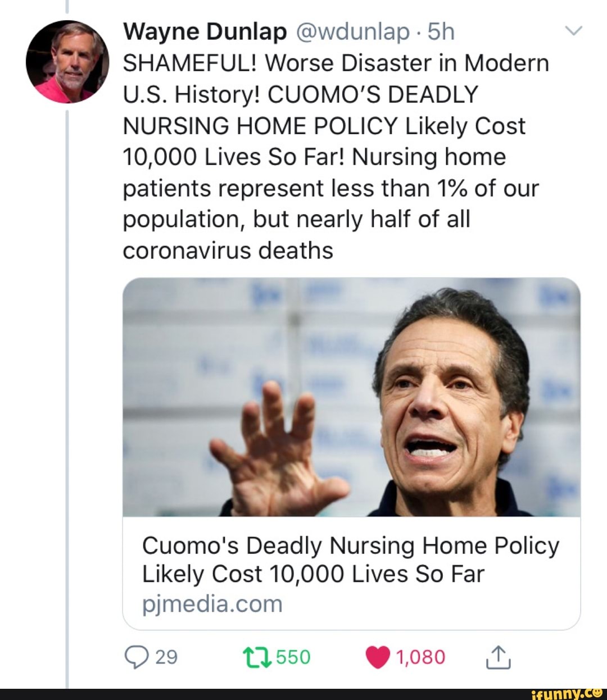The height and width of the screenshot is (700, 607).
Task: Click the 5h timestamp on the tweet
Action: pyautogui.click(x=441, y=32)
